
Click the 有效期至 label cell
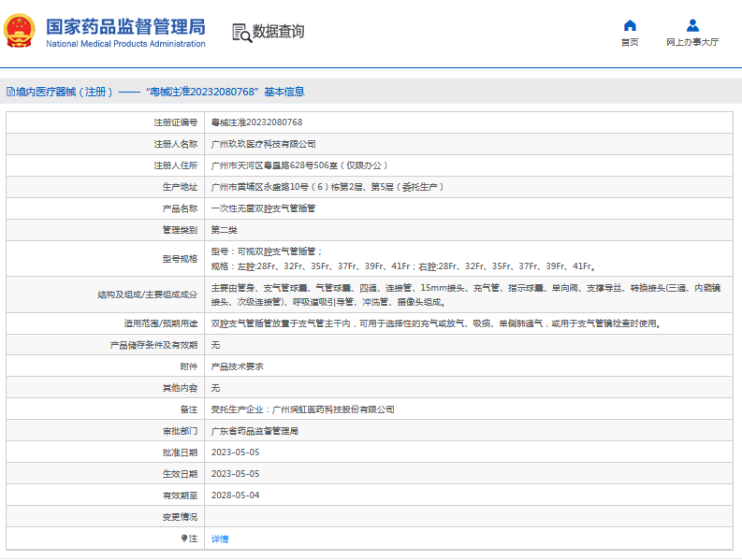pyautogui.click(x=105, y=495)
